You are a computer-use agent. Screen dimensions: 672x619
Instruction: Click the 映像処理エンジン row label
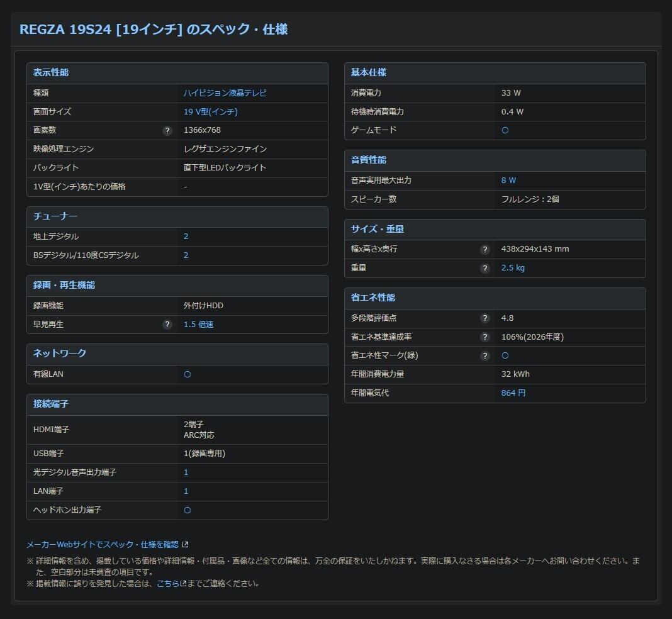[64, 149]
